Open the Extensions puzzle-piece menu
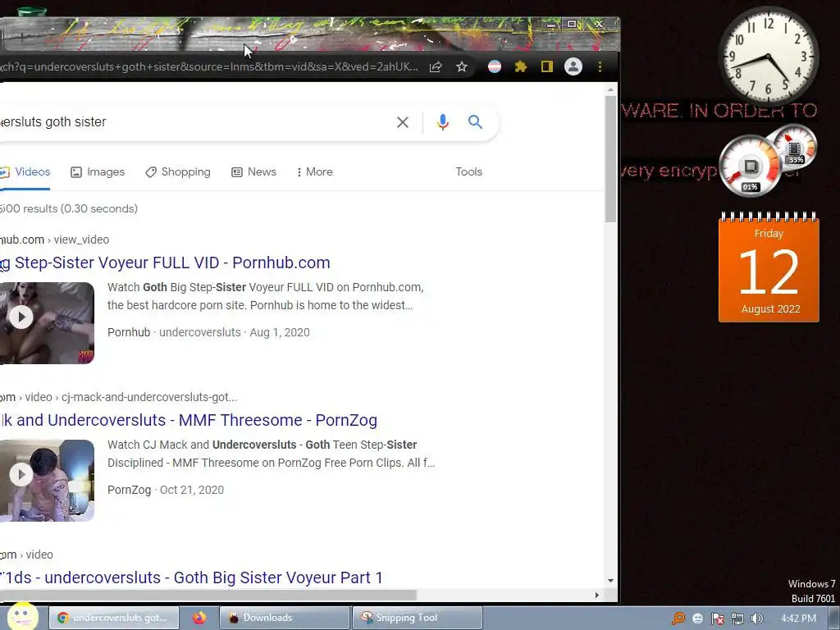 tap(521, 66)
